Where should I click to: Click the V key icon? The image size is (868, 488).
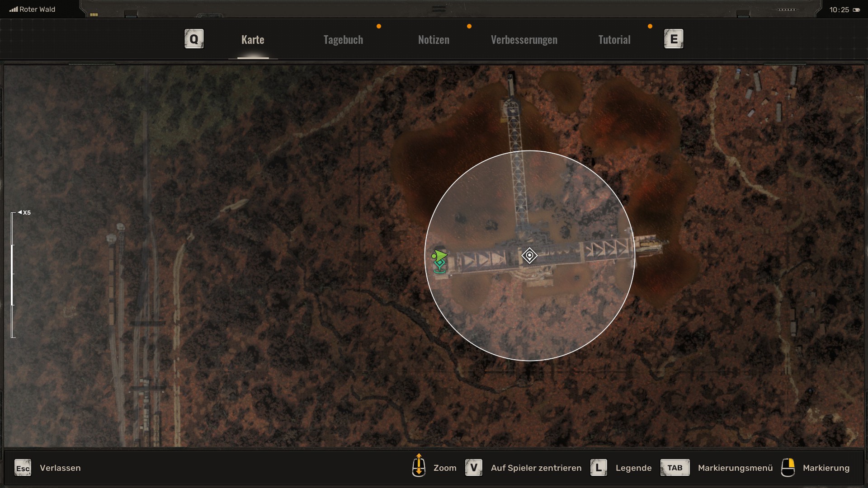(474, 468)
